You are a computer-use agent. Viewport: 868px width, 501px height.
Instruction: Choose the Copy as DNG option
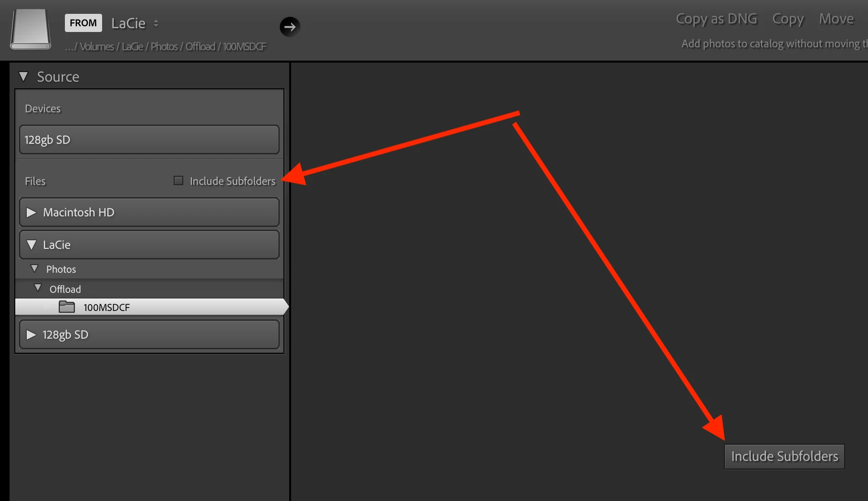716,19
